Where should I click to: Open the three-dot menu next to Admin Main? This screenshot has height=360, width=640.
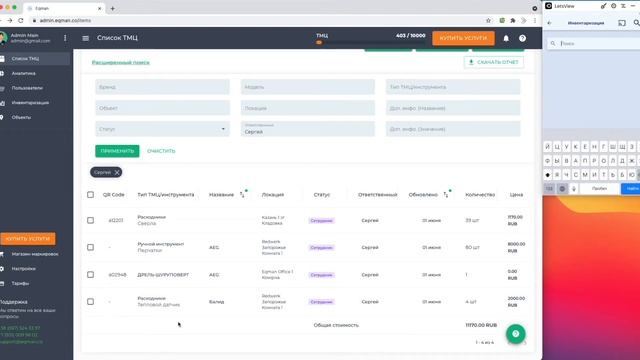pos(65,38)
